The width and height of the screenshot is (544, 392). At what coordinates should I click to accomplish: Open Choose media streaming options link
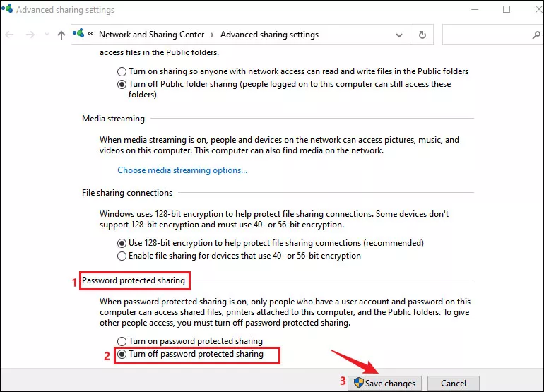(182, 170)
